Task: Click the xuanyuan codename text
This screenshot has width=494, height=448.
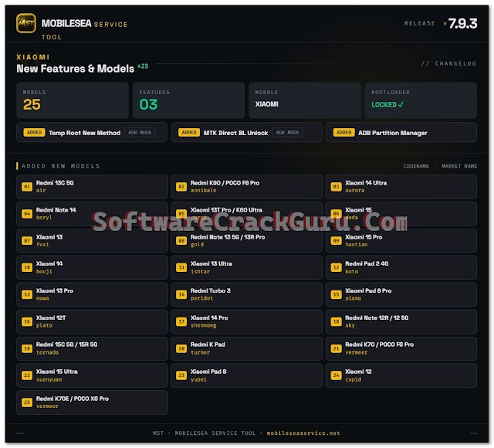Action: (x=49, y=379)
